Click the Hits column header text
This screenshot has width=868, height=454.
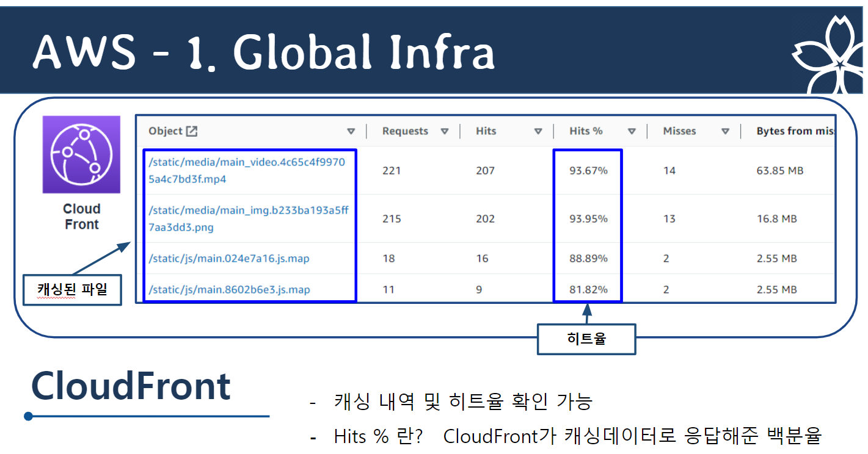pyautogui.click(x=486, y=131)
